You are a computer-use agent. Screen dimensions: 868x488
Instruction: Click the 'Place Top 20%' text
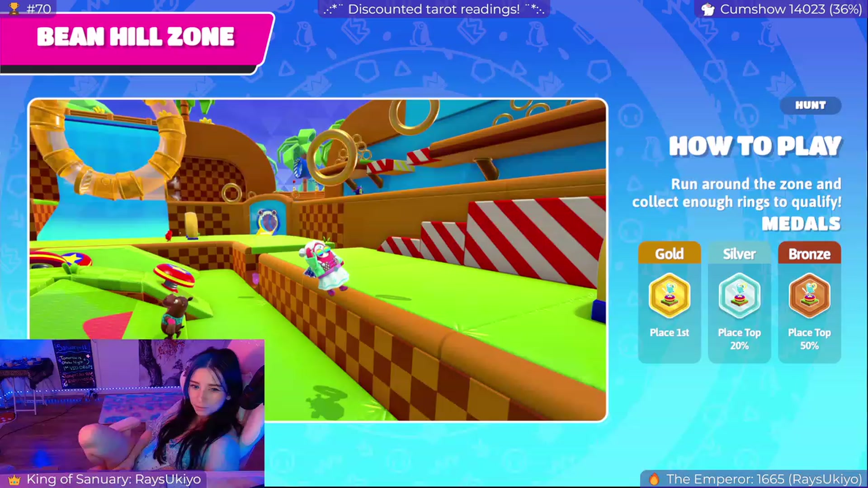coord(740,339)
